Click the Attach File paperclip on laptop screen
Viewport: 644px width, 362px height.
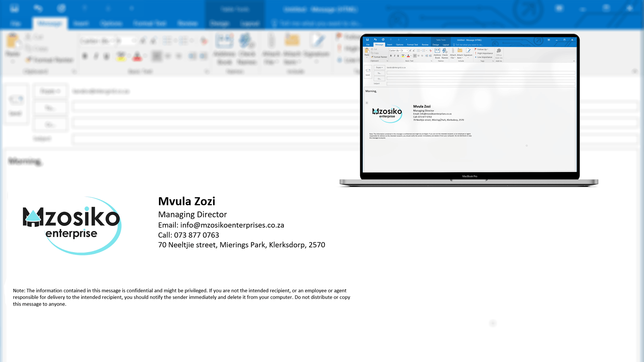[453, 51]
